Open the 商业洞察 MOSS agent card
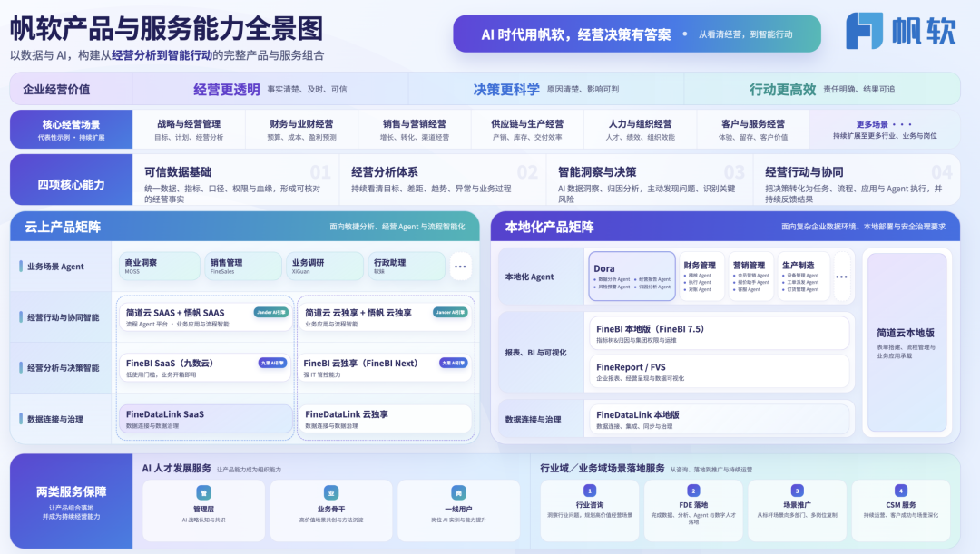Image resolution: width=980 pixels, height=554 pixels. (160, 266)
